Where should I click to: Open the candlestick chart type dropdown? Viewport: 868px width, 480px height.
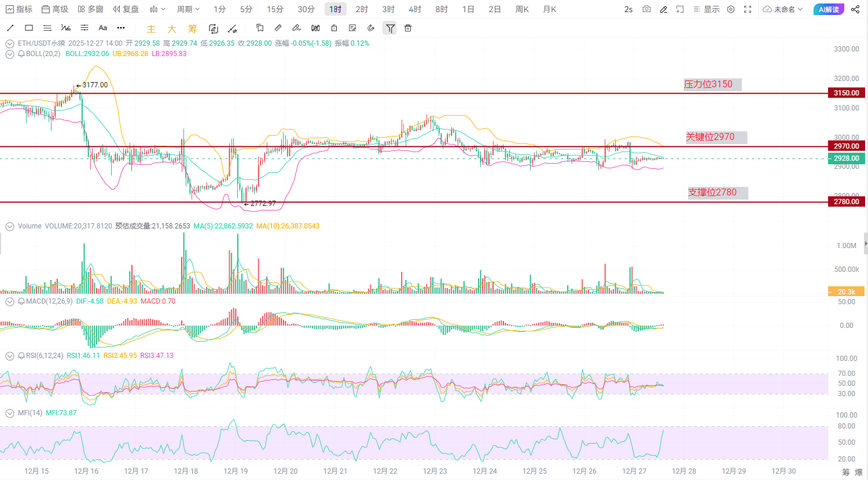(157, 9)
